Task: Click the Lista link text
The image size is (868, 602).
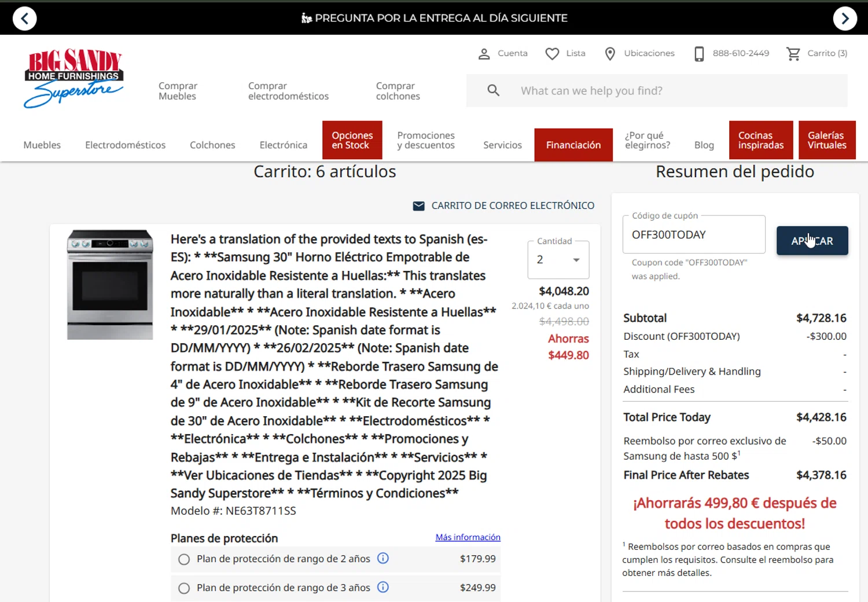Action: tap(576, 53)
